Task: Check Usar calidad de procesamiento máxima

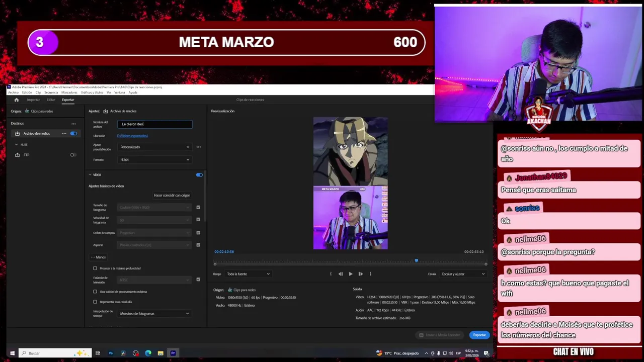Action: coord(95,292)
